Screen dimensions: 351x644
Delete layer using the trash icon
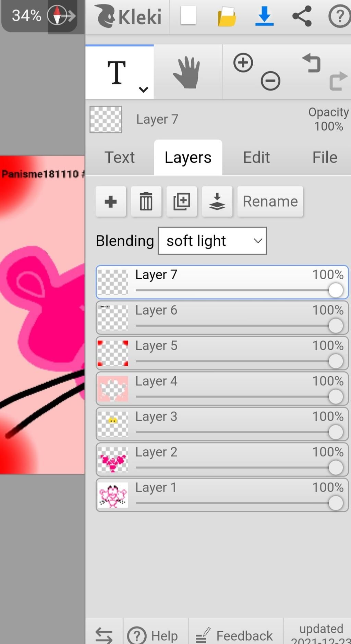(146, 202)
